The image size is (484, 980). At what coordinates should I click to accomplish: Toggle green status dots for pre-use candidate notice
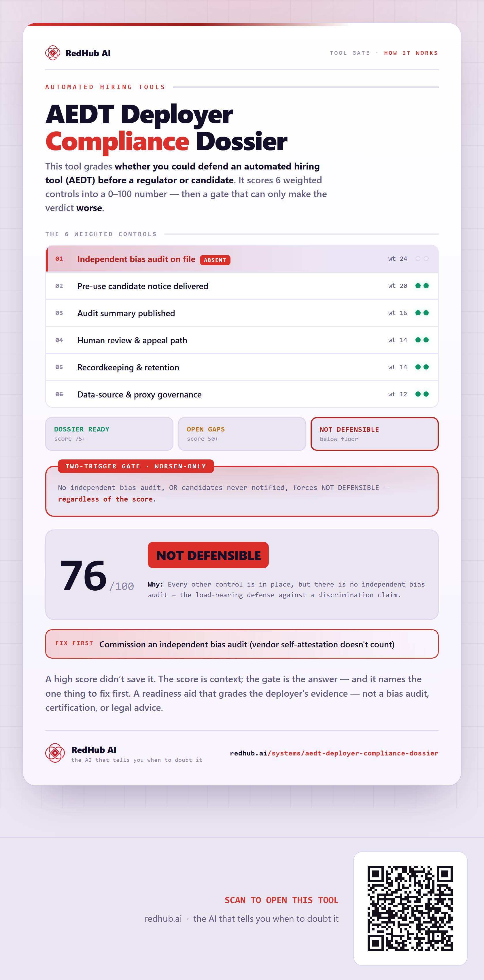click(x=422, y=286)
